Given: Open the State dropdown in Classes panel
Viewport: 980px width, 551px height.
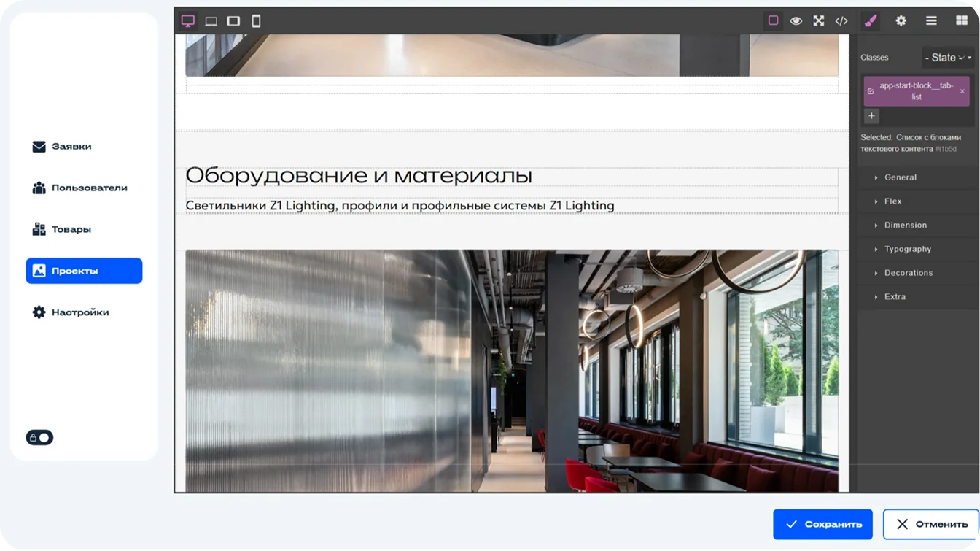Looking at the screenshot, I should click(x=947, y=57).
